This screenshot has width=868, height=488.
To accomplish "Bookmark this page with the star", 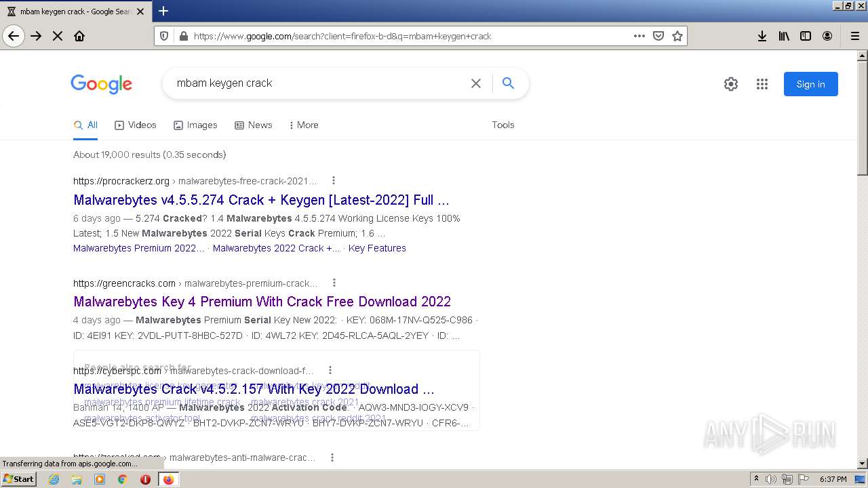I will (677, 36).
